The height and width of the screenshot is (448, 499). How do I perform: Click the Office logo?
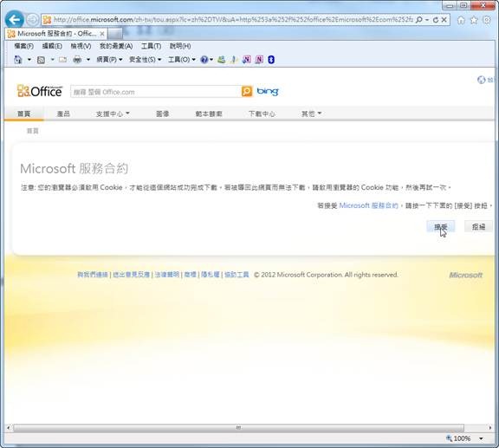[x=40, y=91]
